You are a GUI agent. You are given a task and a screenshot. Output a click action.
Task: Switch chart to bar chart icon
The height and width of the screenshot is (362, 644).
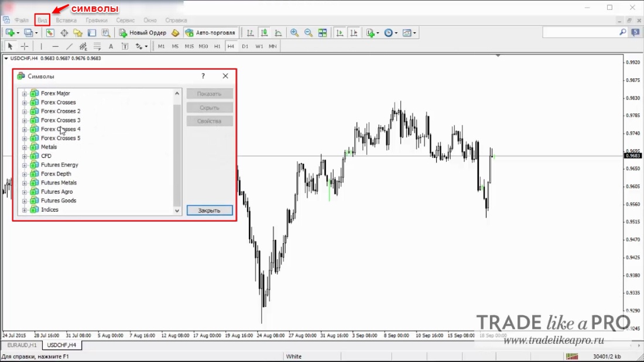click(250, 33)
